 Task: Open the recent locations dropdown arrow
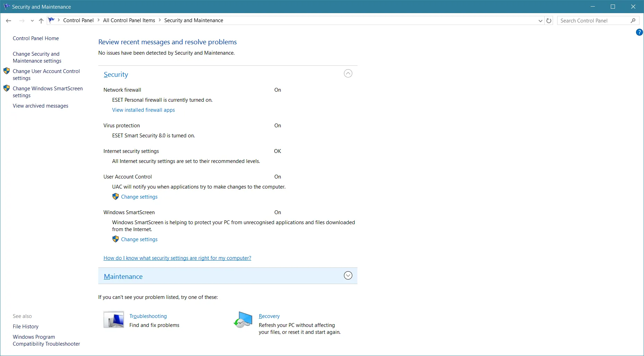click(32, 21)
